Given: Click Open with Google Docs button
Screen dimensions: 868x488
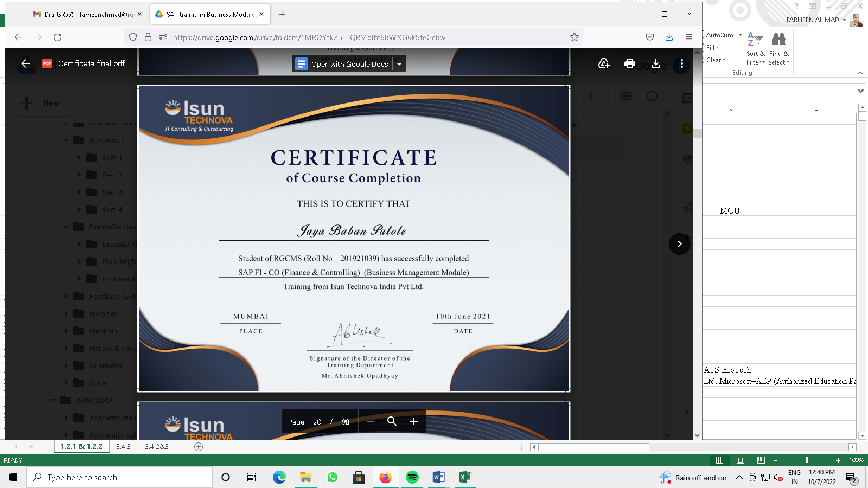Looking at the screenshot, I should point(343,64).
